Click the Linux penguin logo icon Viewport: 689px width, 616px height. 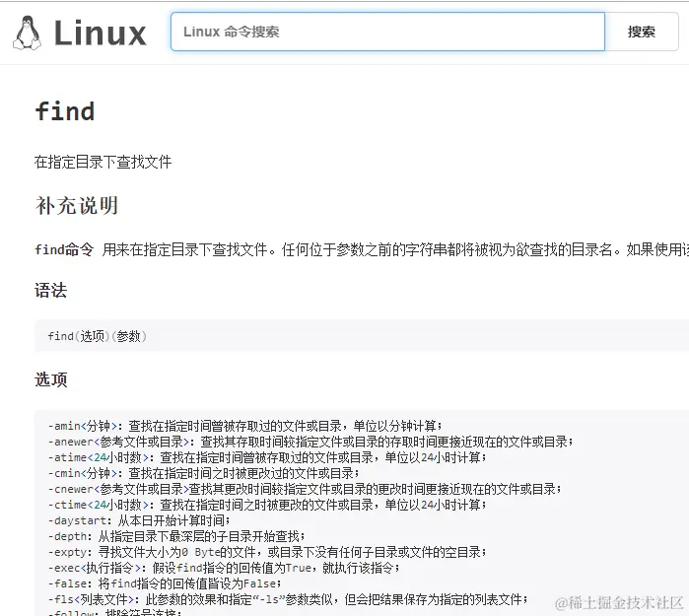point(27,33)
